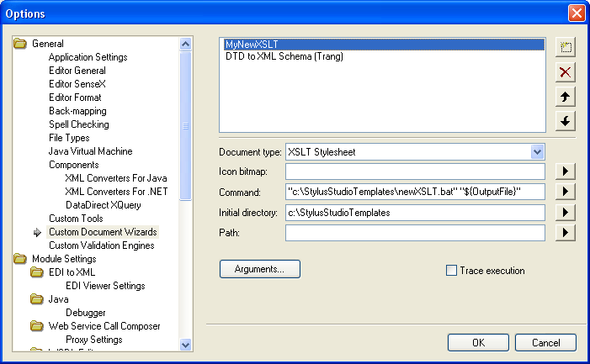Click arrow button beside Path field
Viewport: 590px width, 364px height.
[x=566, y=233]
